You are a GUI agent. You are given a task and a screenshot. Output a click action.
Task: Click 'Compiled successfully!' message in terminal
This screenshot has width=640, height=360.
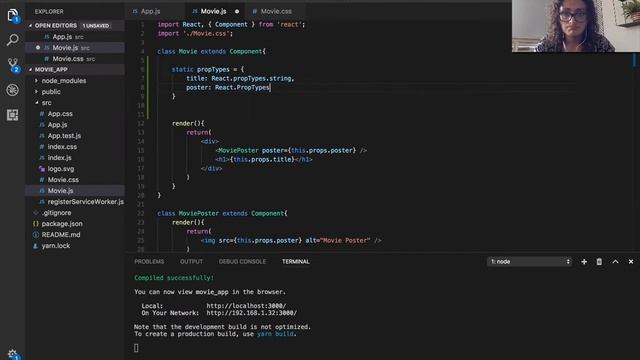(x=174, y=278)
